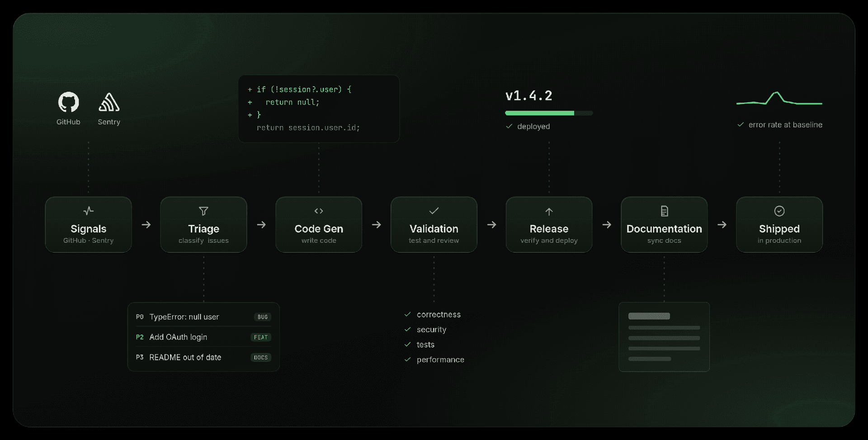The width and height of the screenshot is (868, 440).
Task: Click the checkmark icon in Validation card
Action: pos(434,211)
